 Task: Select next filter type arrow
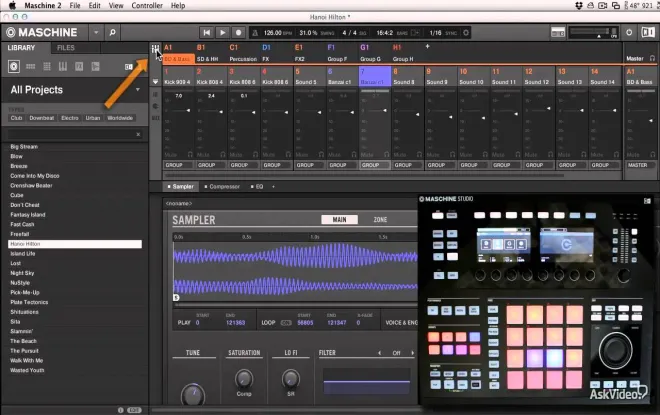412,353
